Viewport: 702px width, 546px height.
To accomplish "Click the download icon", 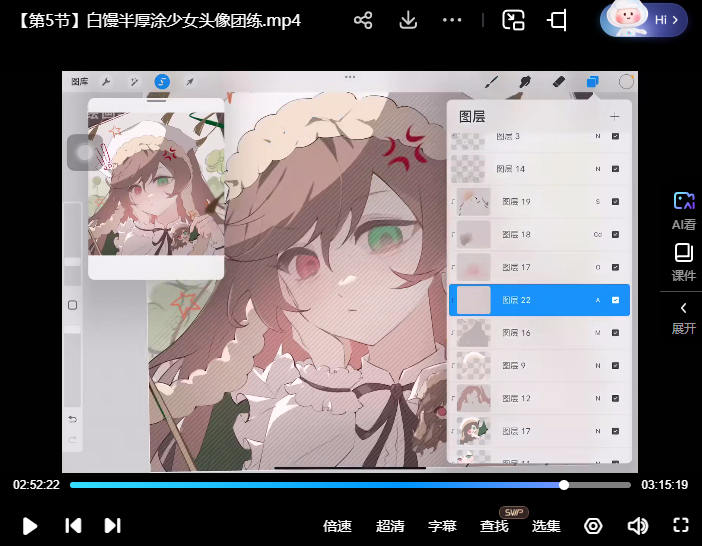I will click(408, 20).
